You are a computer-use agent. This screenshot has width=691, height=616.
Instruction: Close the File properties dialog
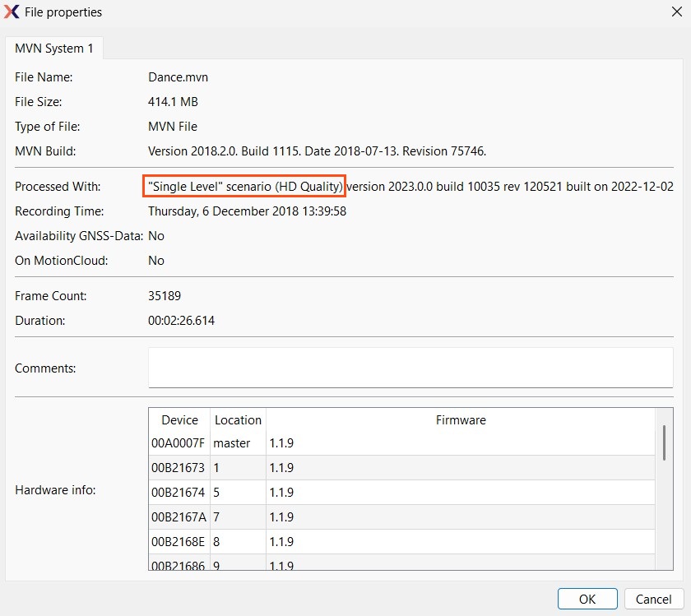pos(676,12)
